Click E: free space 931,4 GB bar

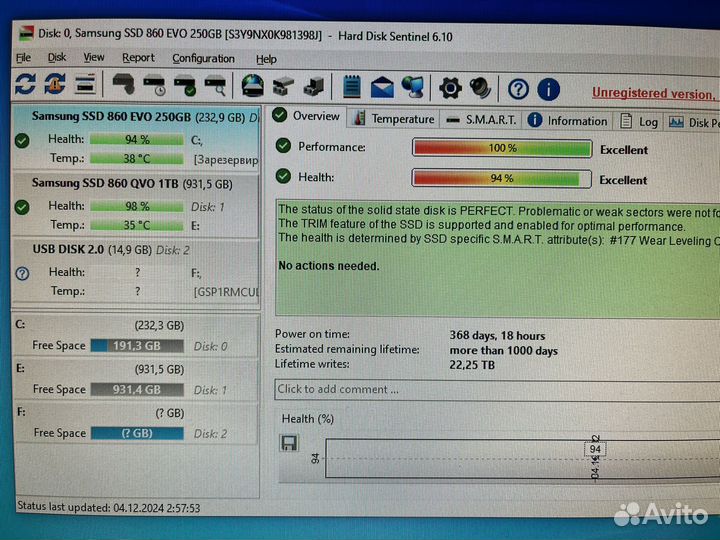137,390
